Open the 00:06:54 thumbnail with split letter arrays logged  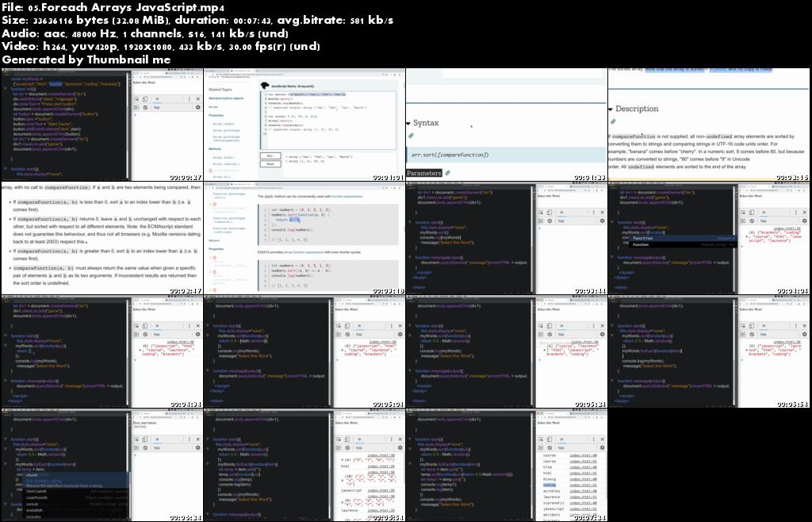pyautogui.click(x=304, y=465)
